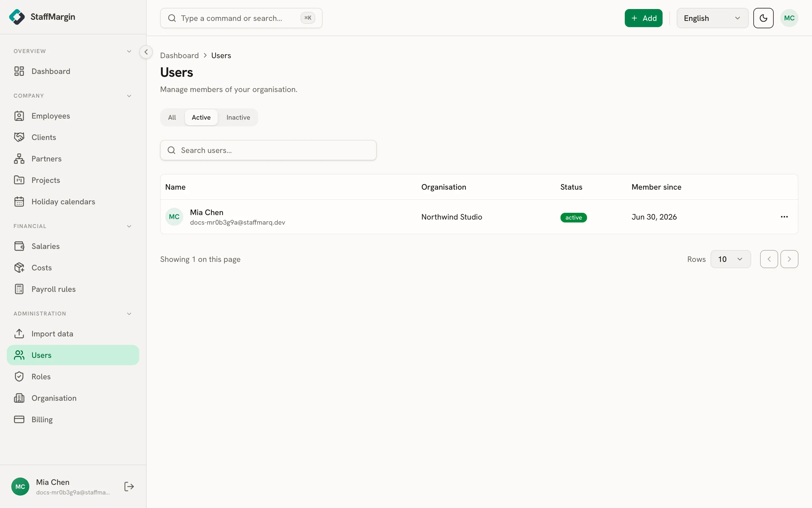Image resolution: width=812 pixels, height=508 pixels.
Task: Click the StaffMargin logo icon
Action: coord(17,17)
